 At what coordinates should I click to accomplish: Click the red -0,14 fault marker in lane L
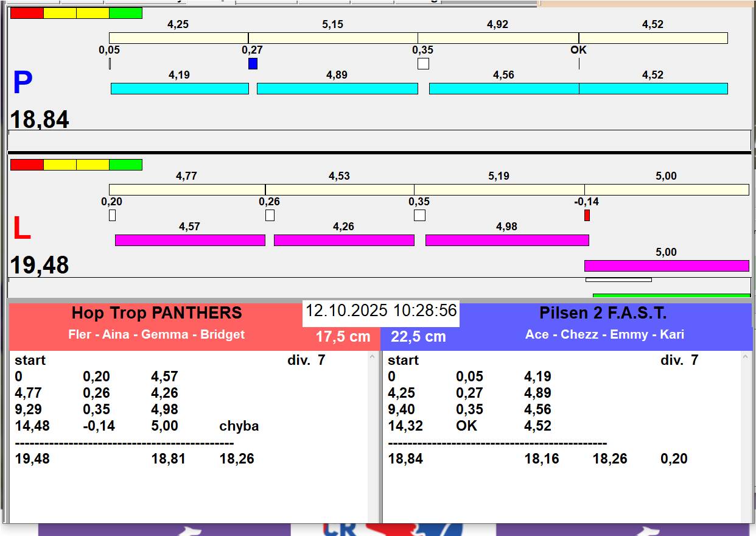(587, 215)
